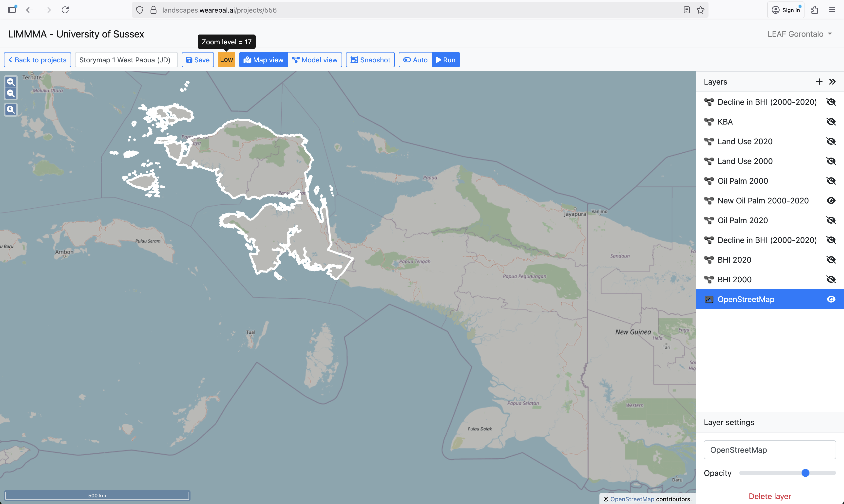Image resolution: width=844 pixels, height=504 pixels.
Task: Adjust the Opacity slider handle
Action: 805,473
